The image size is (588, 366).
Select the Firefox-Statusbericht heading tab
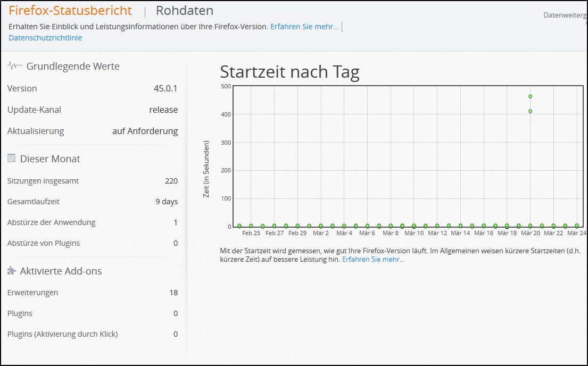(70, 11)
